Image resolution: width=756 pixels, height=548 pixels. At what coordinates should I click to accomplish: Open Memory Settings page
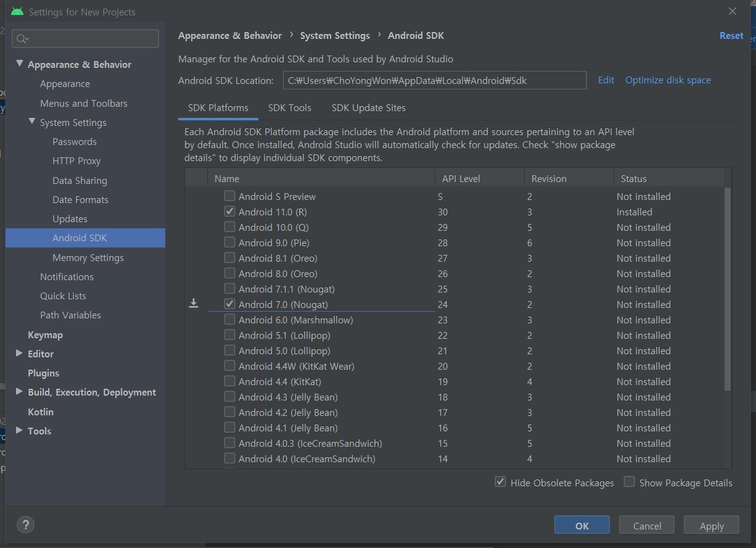point(88,257)
